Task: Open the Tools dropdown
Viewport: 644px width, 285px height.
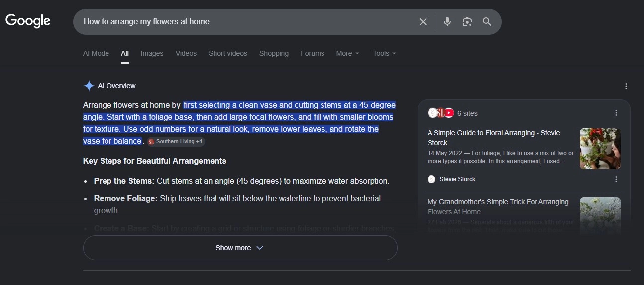Action: click(384, 53)
